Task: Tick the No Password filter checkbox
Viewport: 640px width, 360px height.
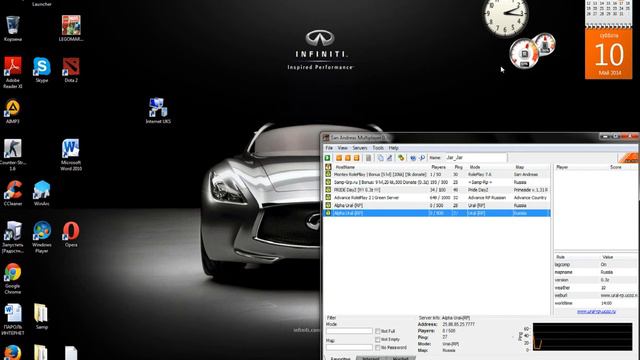Action: pos(378,347)
